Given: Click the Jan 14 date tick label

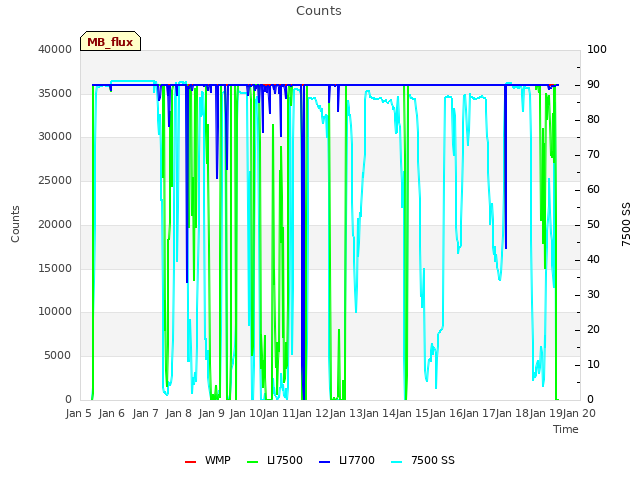Looking at the screenshot, I should 379,413.
